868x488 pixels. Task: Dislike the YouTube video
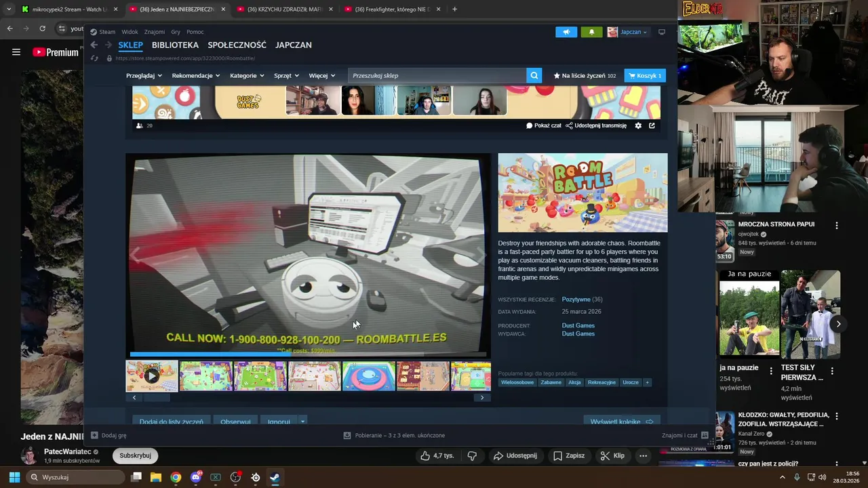(x=472, y=455)
